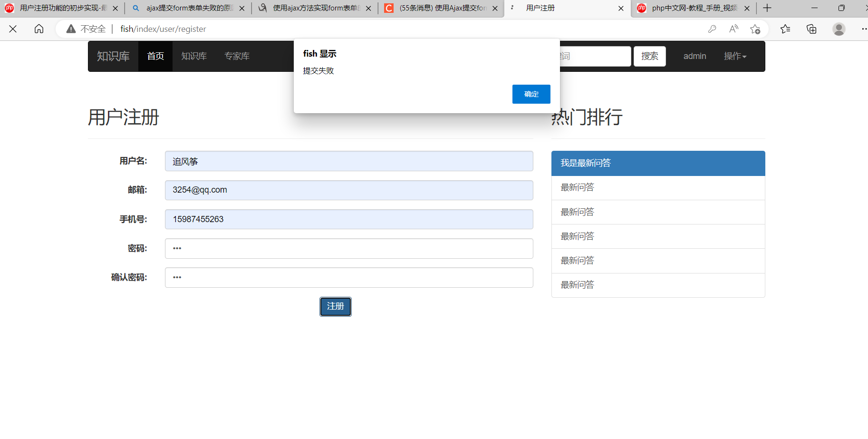Focus the 用户名 input field

tap(349, 161)
